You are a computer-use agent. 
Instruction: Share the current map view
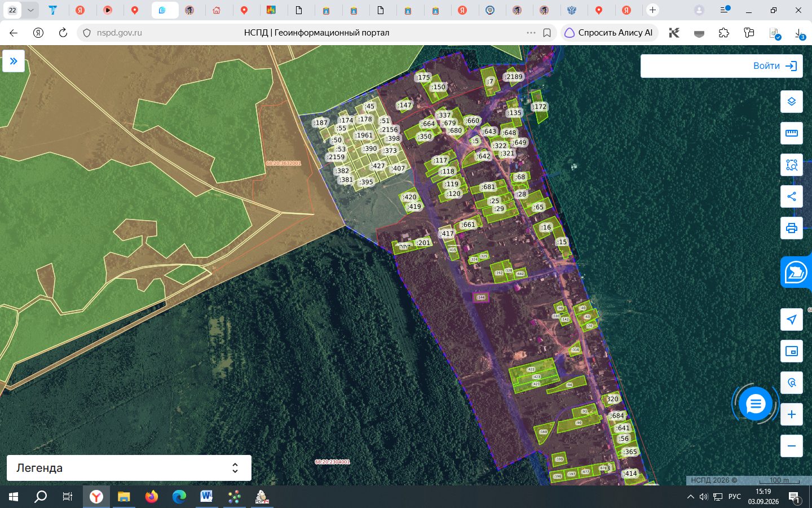tap(792, 196)
